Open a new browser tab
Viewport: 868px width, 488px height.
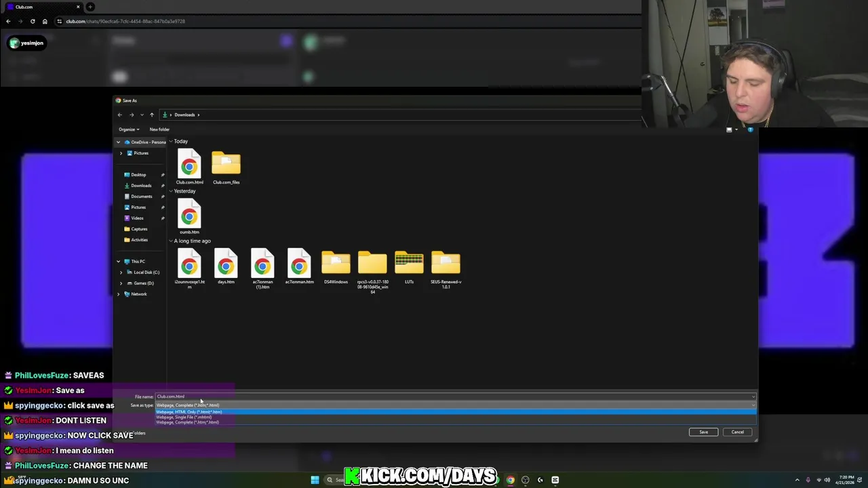90,7
